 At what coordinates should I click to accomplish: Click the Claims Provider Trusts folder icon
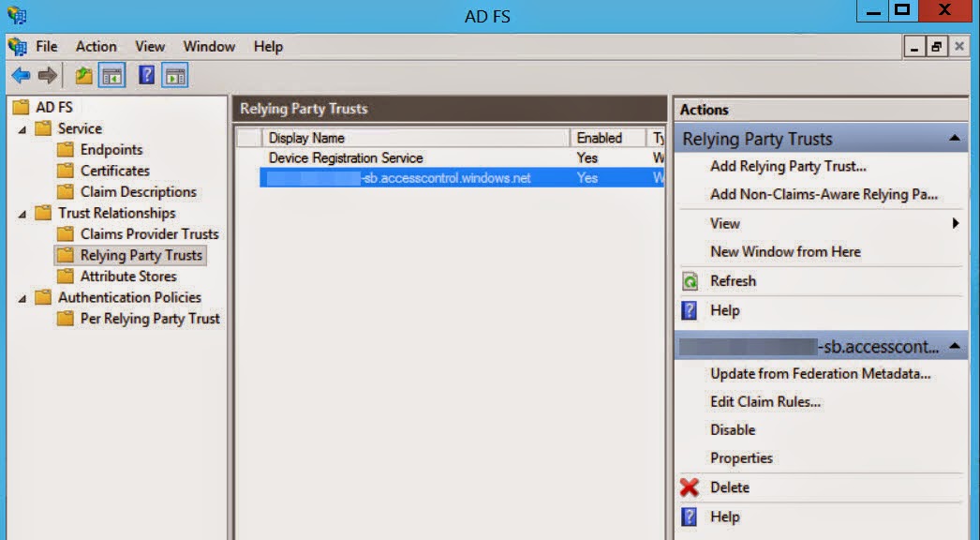[x=65, y=234]
